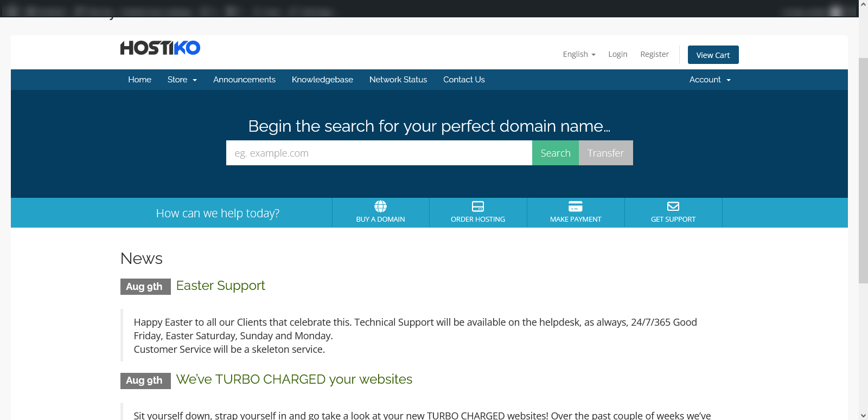Click the globe icon for Buy a Domain
This screenshot has height=420, width=868.
coord(380,206)
